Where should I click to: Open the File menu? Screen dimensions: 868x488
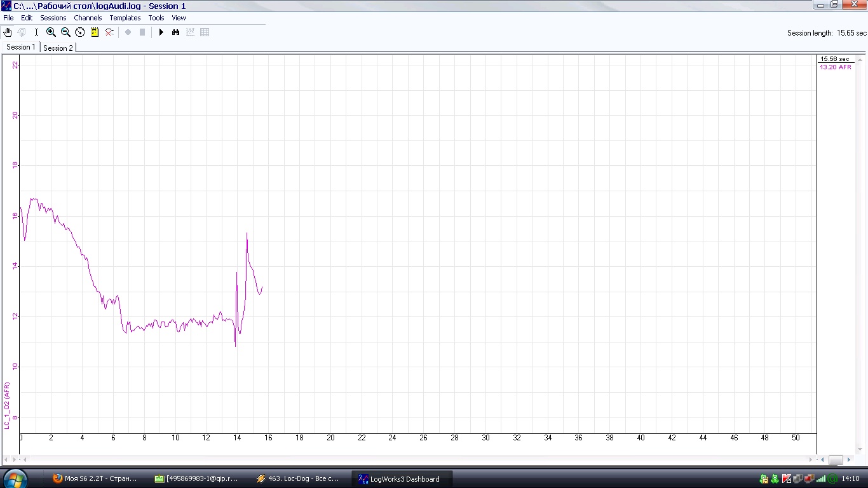click(x=8, y=18)
